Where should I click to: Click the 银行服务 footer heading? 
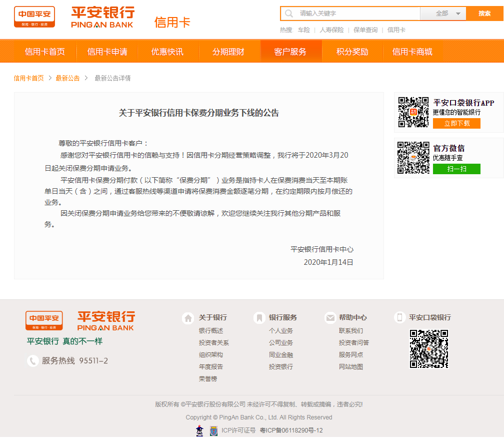(x=283, y=318)
